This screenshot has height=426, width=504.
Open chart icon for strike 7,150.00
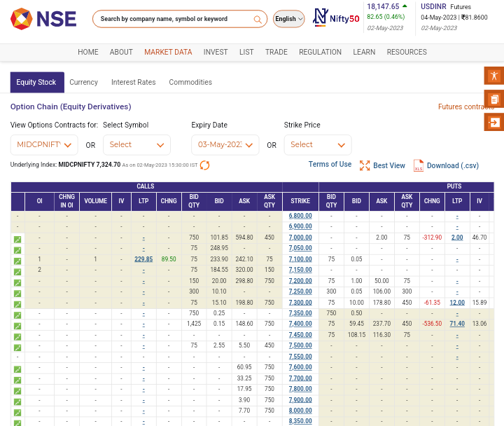click(17, 272)
